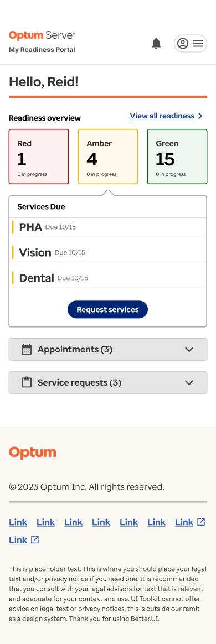The image size is (216, 644).
Task: Click the external-link icon on the last footer link
Action: (x=35, y=539)
